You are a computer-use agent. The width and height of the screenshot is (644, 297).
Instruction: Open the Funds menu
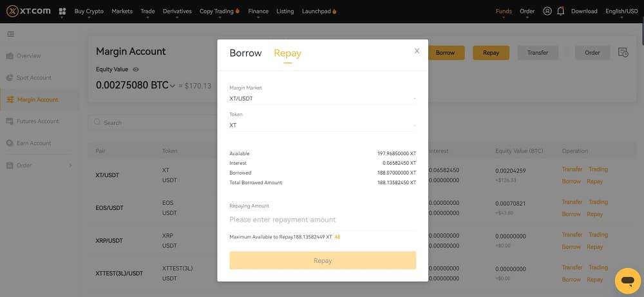pos(504,11)
